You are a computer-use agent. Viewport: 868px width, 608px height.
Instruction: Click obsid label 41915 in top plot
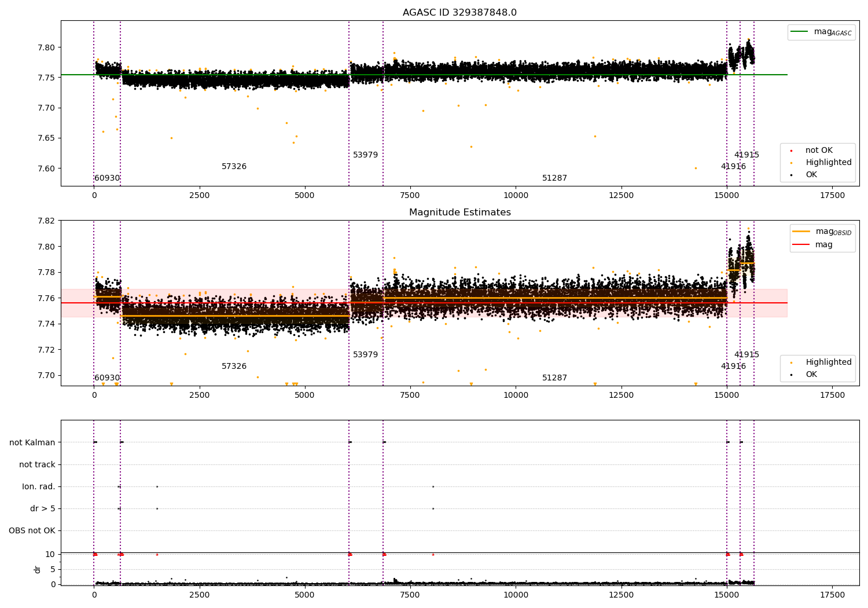pyautogui.click(x=746, y=155)
